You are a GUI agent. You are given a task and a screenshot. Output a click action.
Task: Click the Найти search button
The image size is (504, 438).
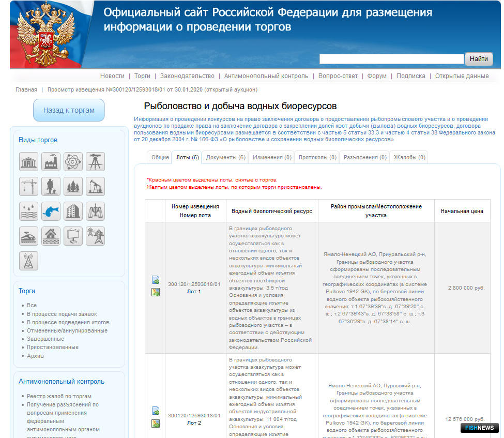pos(479,59)
